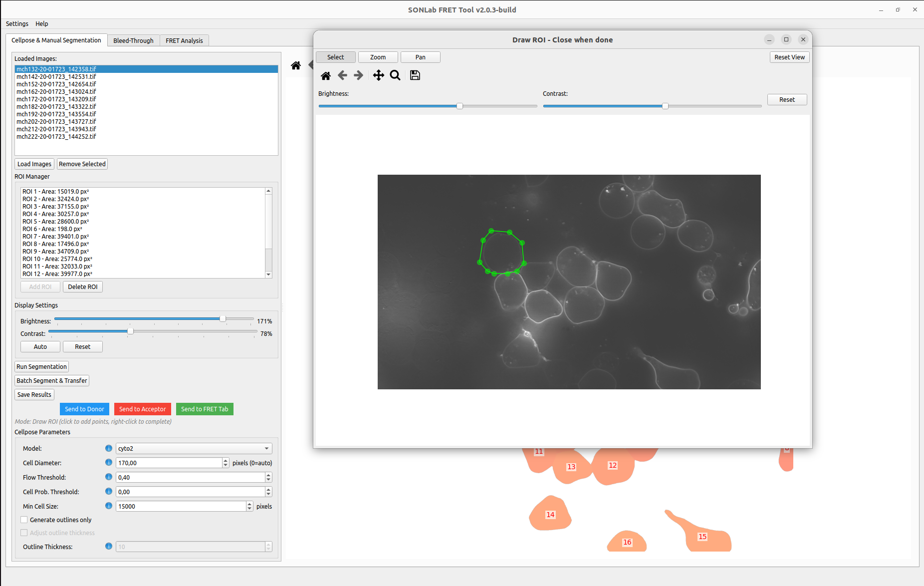
Task: Click the Cell Diameter spinner arrows
Action: coord(226,463)
